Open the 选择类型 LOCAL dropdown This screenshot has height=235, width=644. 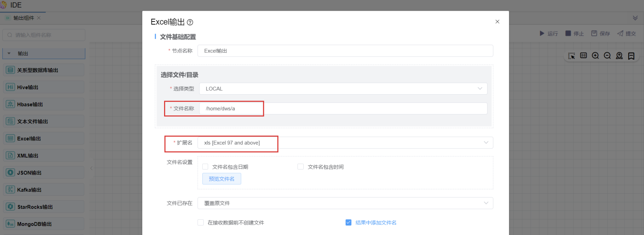click(343, 89)
